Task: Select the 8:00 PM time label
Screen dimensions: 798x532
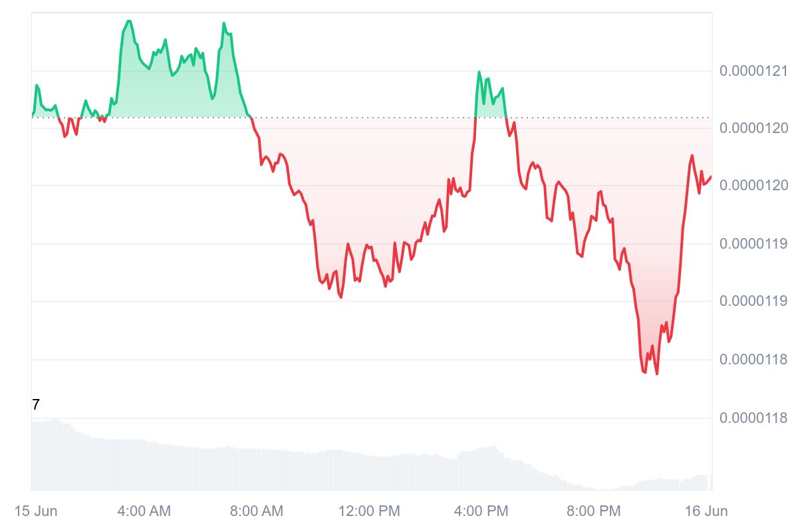Action: (594, 511)
